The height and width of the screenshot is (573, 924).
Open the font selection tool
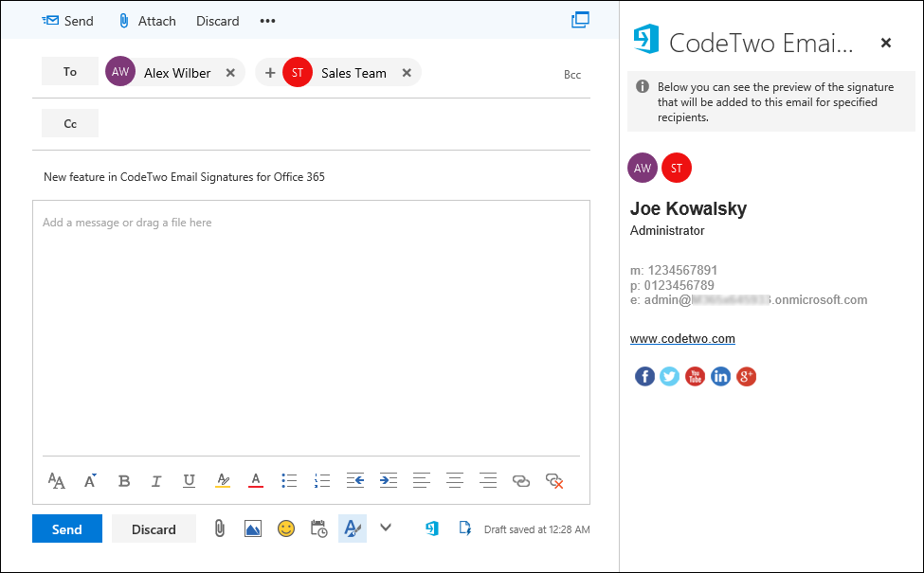pos(57,480)
